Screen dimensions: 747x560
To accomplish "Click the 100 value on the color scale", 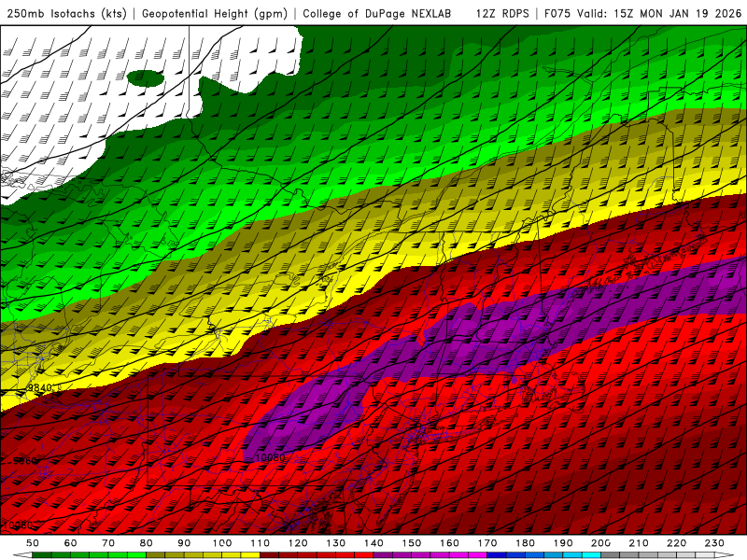I will [x=222, y=543].
